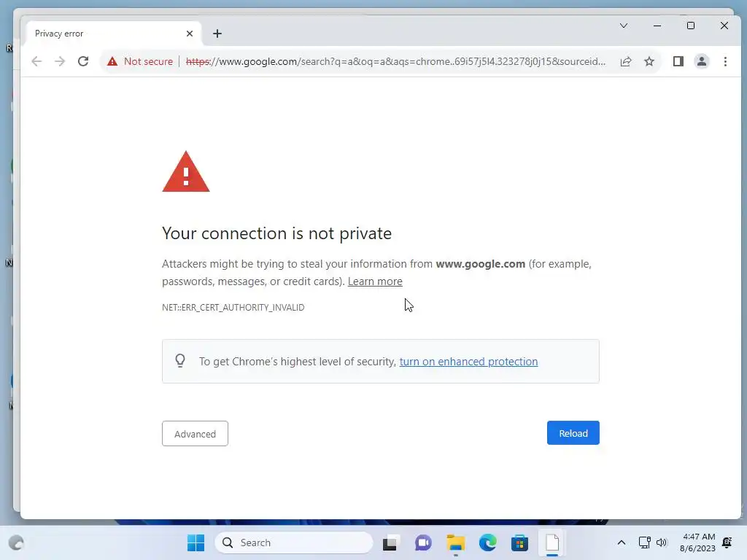Click the browser Back arrow

(x=36, y=61)
